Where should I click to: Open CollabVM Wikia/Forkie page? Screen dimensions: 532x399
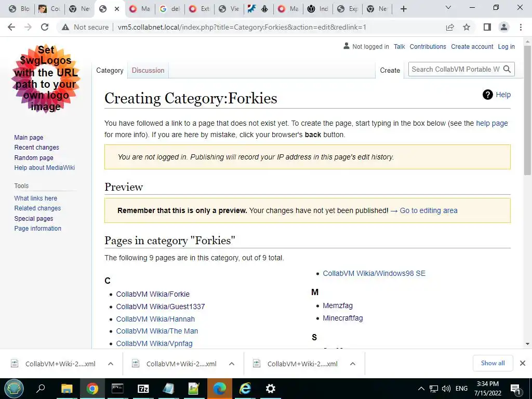pos(153,294)
